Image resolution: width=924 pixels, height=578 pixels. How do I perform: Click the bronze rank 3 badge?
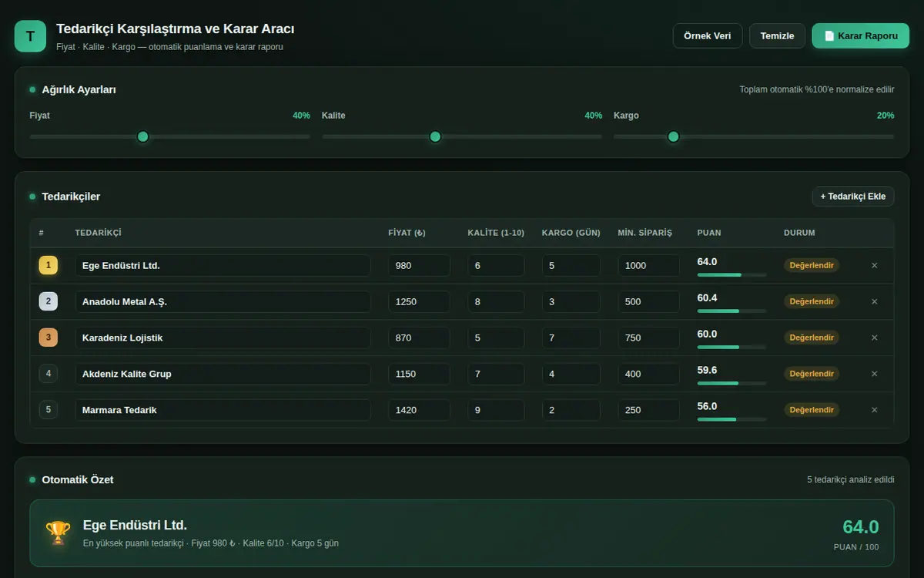(x=48, y=338)
